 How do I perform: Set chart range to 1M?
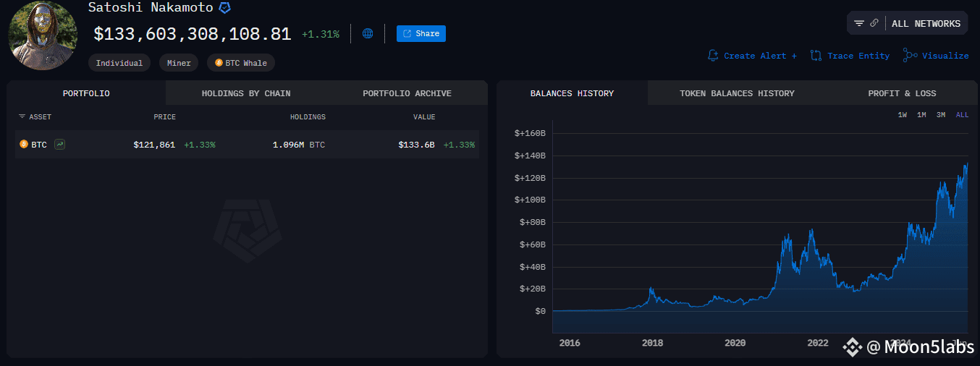coord(921,115)
